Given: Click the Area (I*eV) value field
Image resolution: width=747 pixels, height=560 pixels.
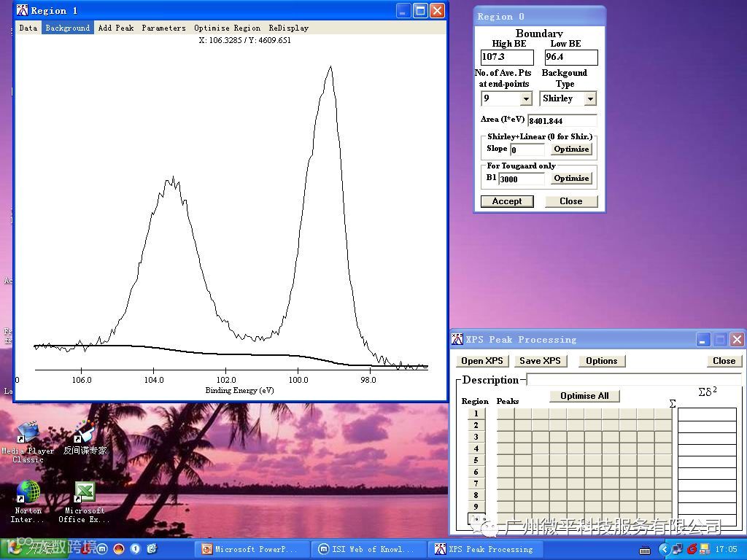Looking at the screenshot, I should pos(562,120).
